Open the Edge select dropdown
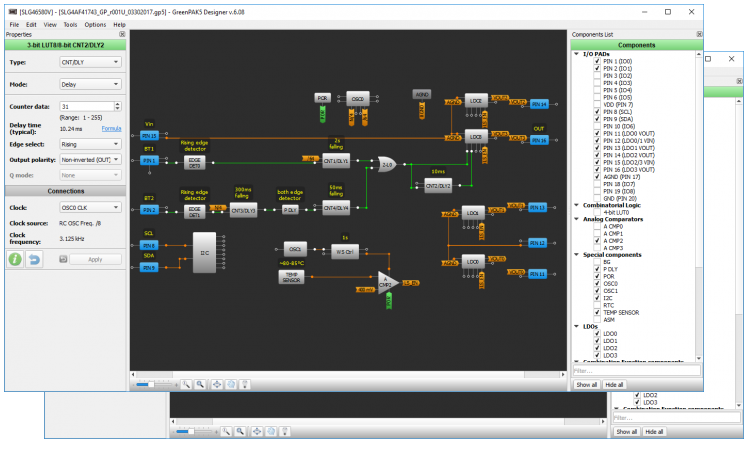This screenshot has height=450, width=750. [x=90, y=144]
